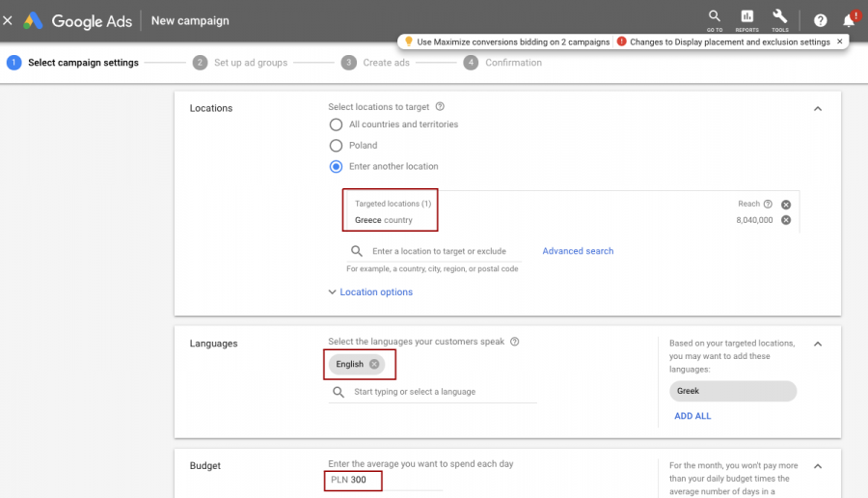The width and height of the screenshot is (868, 498).
Task: Select All countries and territories option
Action: 336,124
